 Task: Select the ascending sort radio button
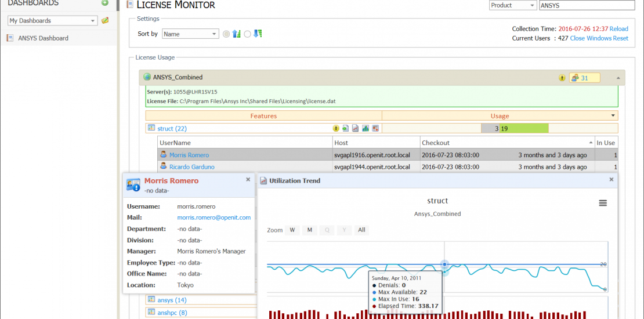pyautogui.click(x=226, y=34)
